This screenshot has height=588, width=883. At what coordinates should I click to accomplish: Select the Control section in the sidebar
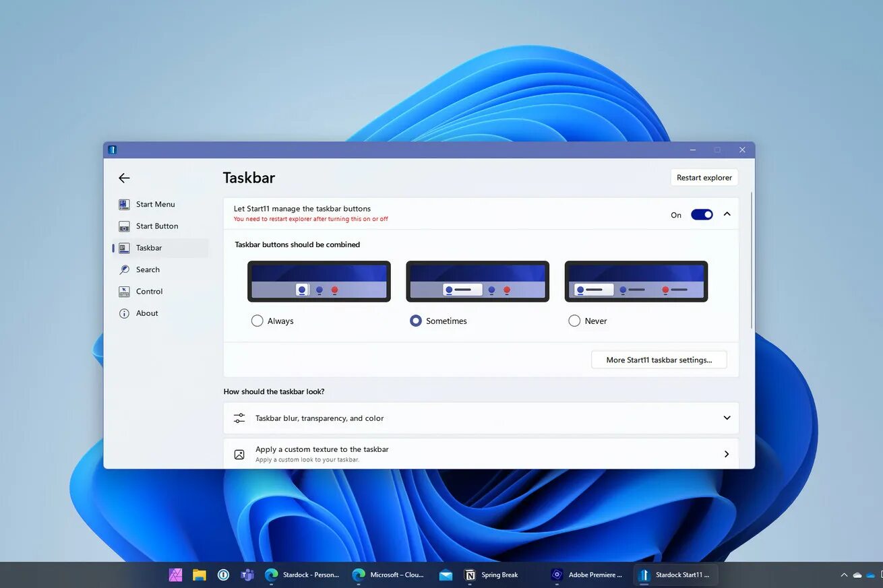[149, 291]
